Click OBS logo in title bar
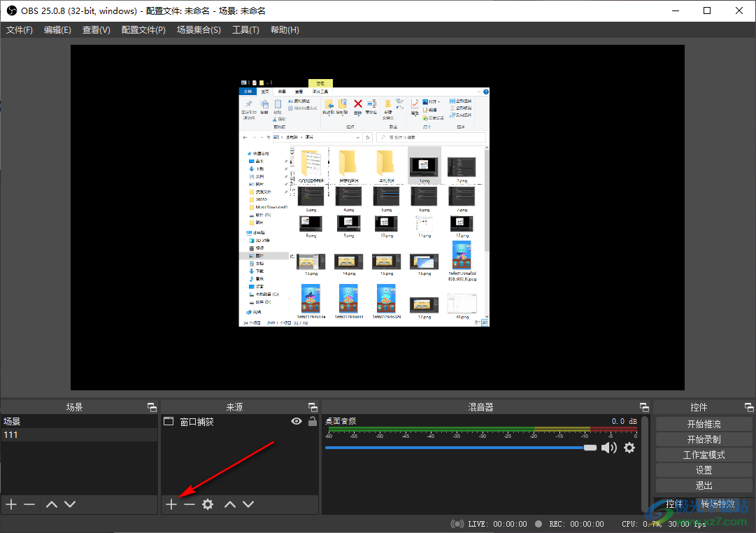Image resolution: width=756 pixels, height=533 pixels. click(12, 10)
